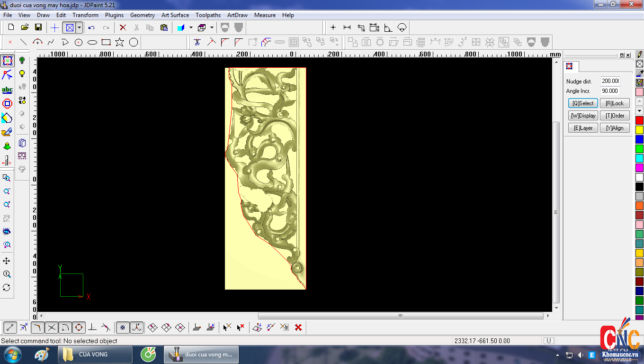The image size is (644, 364).
Task: Open the Toolpaths menu
Action: pyautogui.click(x=208, y=15)
